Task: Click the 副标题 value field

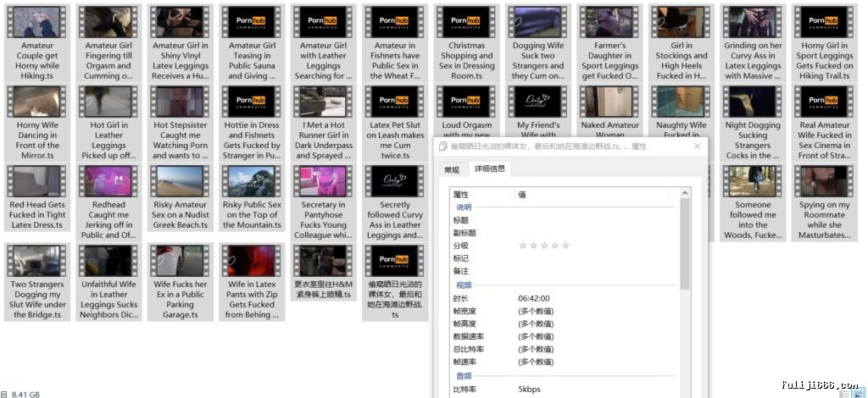Action: click(595, 233)
